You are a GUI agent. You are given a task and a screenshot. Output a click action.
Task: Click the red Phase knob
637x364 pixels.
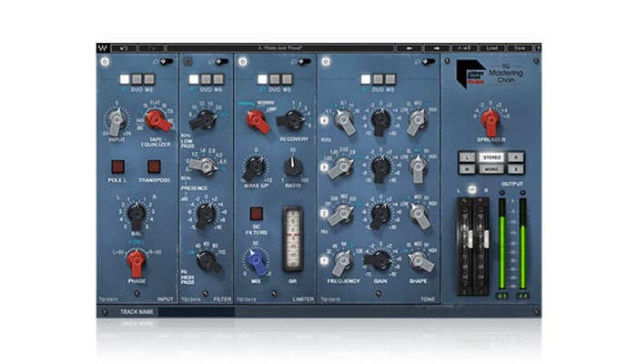[x=136, y=261]
